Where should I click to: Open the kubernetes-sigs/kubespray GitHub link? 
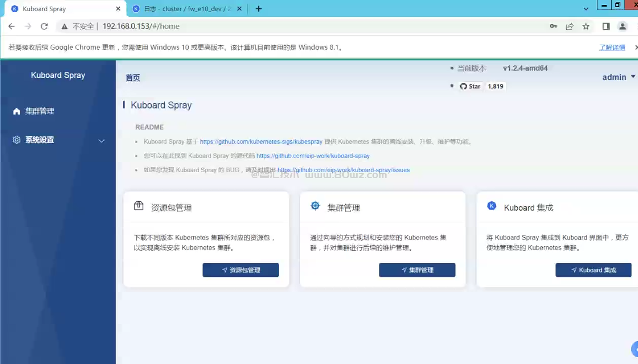click(261, 142)
